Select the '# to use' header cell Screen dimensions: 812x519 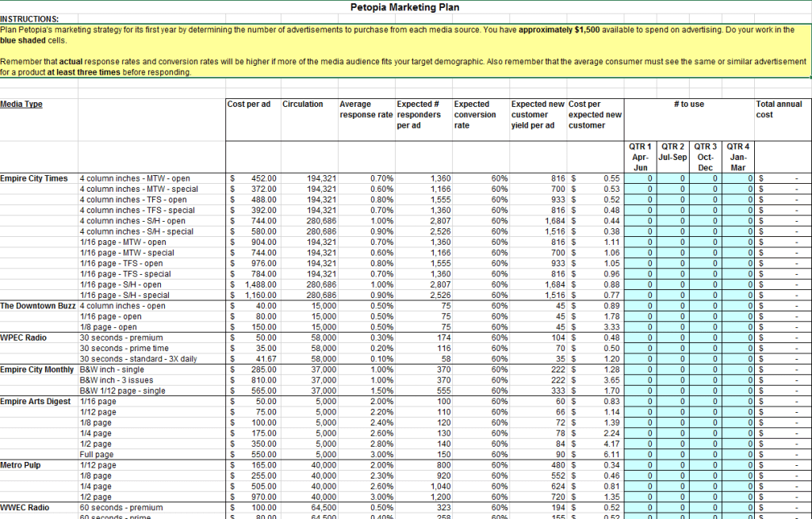(x=688, y=104)
